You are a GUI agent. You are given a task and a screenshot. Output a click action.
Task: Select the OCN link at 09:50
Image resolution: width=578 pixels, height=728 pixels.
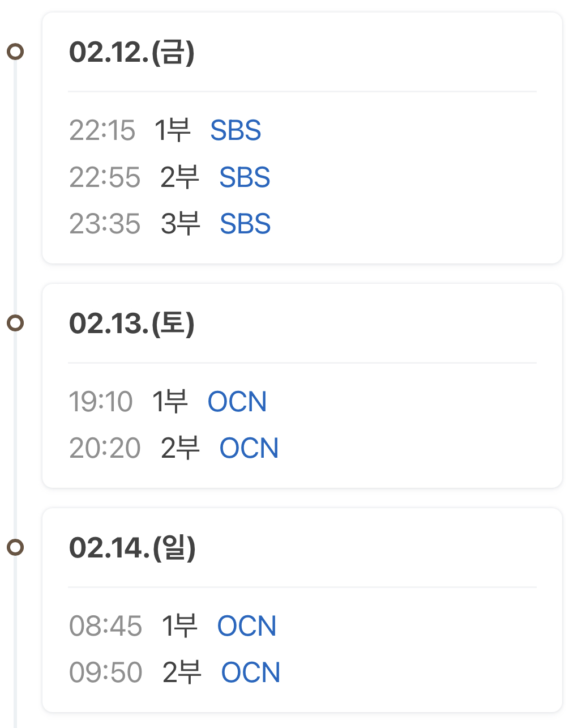[x=251, y=673]
